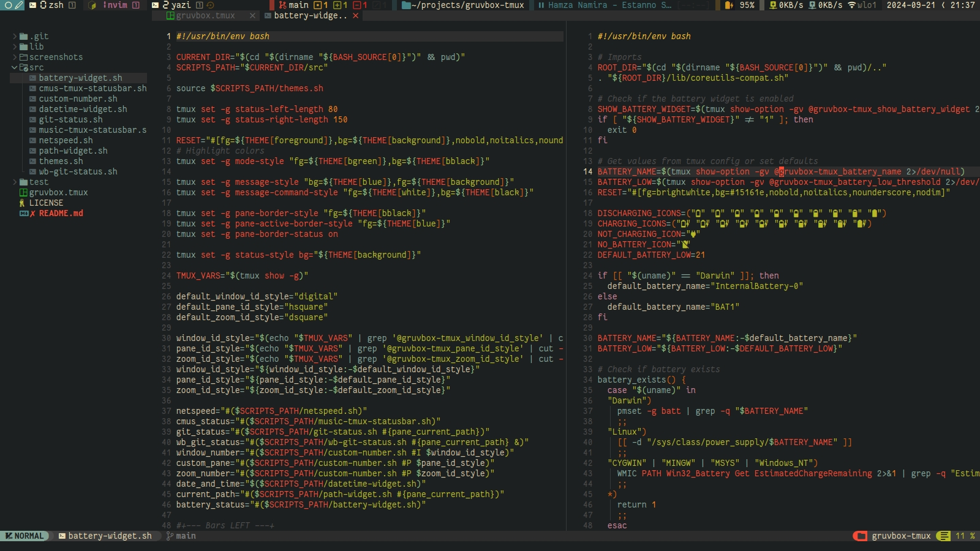Viewport: 980px width, 551px height.
Task: Click the sync icon after yazi window
Action: click(210, 5)
